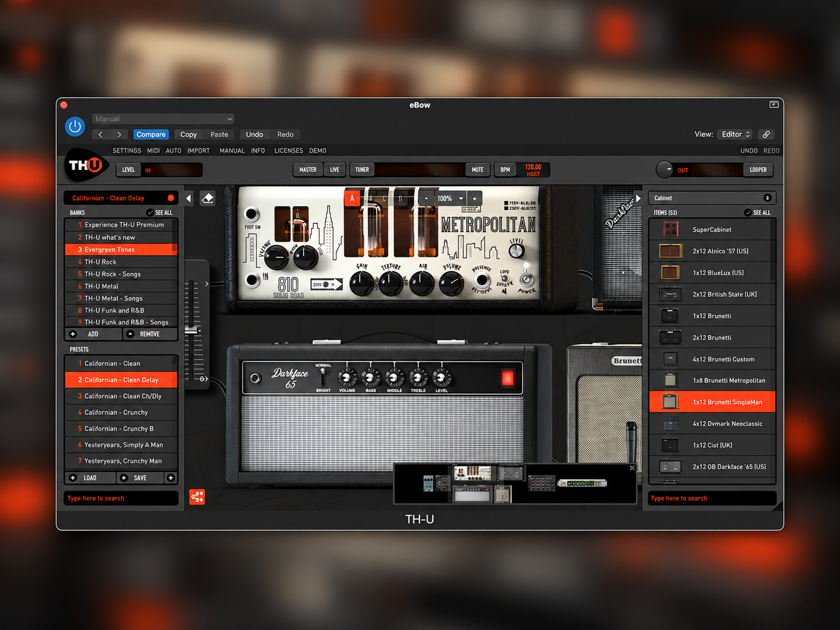This screenshot has height=630, width=840.
Task: Toggle SEE ALL checkbox for Items
Action: [748, 213]
